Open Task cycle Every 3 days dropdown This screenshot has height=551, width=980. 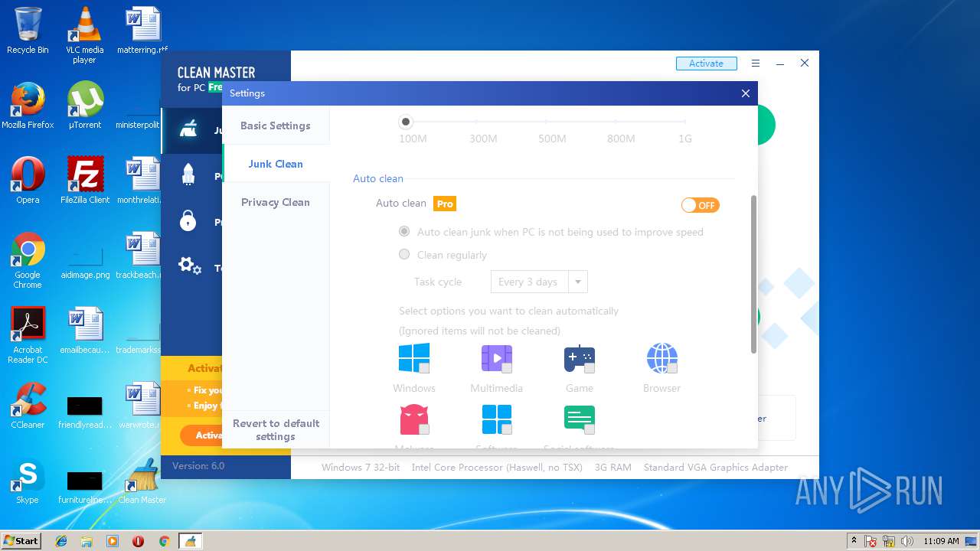(539, 282)
